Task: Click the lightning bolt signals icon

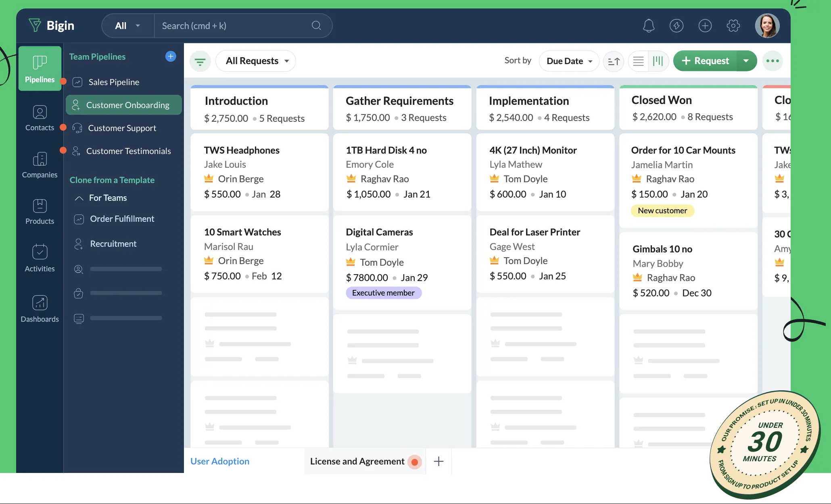Action: point(676,26)
